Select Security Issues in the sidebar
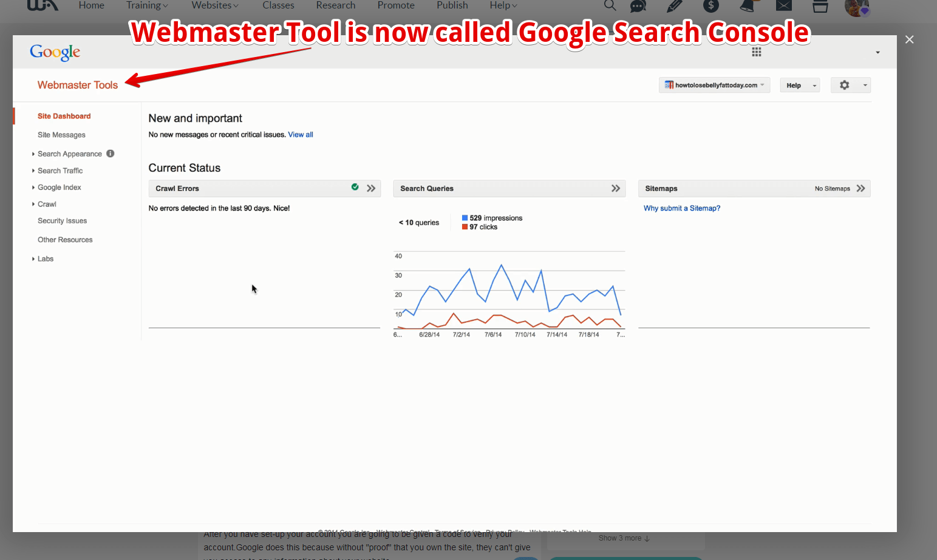Screen dimensions: 937x560 click(x=62, y=221)
